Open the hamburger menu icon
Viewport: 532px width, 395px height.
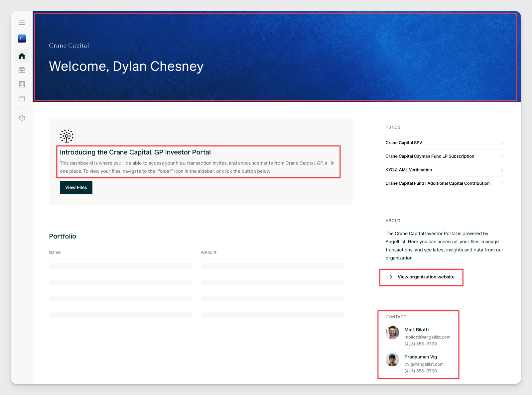pyautogui.click(x=22, y=22)
